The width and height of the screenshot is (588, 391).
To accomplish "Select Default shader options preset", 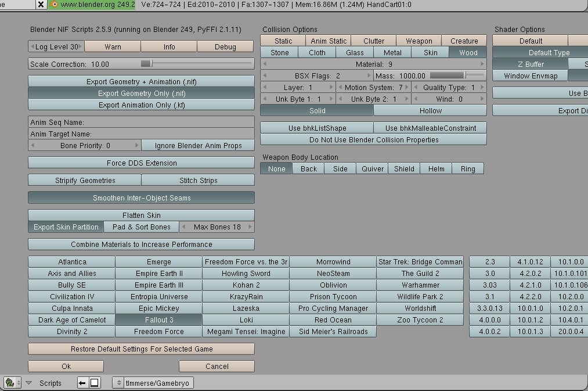I will pos(531,41).
